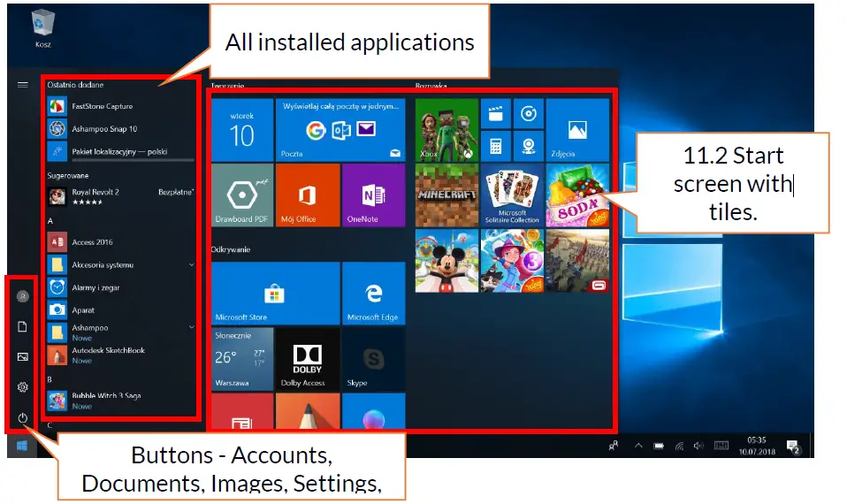Click the Sugerowane heading
Screen dimensions: 847x504
(67, 176)
